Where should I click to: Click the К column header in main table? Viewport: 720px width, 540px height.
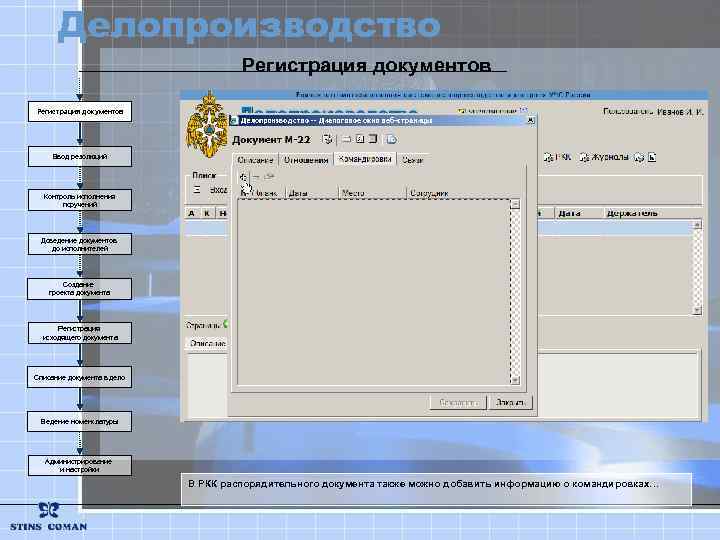(207, 214)
